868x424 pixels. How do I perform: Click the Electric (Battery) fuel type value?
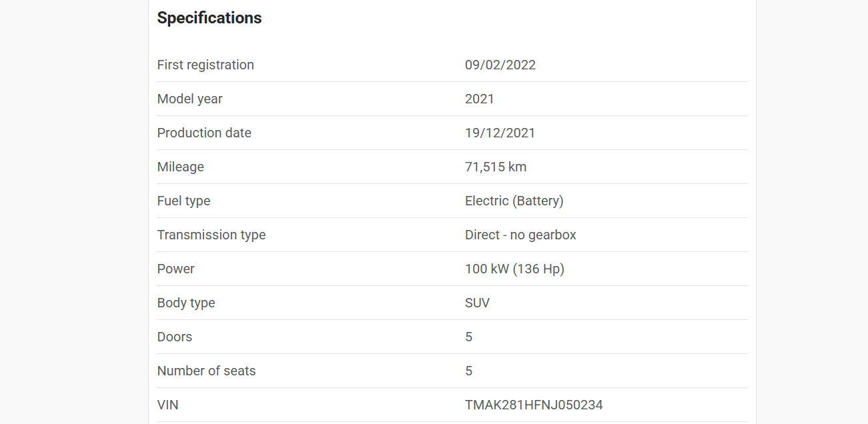click(x=514, y=201)
